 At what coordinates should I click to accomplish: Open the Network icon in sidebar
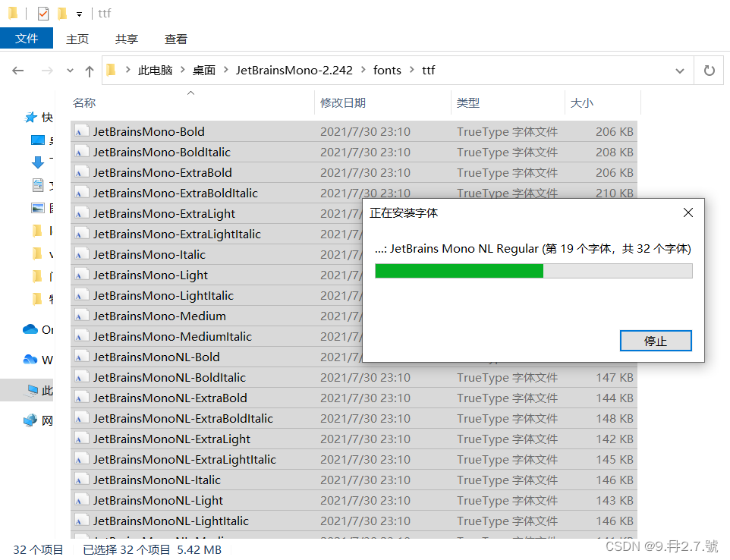click(30, 420)
